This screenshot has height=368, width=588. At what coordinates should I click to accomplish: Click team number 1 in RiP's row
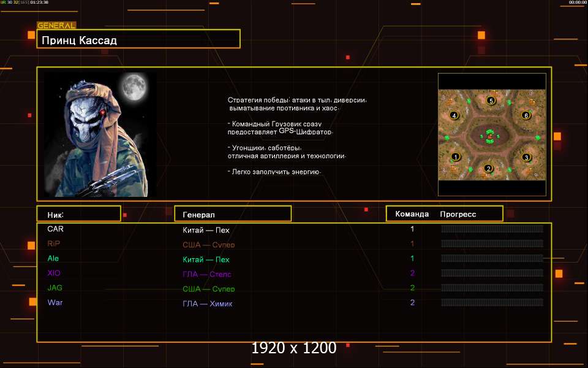pyautogui.click(x=412, y=243)
